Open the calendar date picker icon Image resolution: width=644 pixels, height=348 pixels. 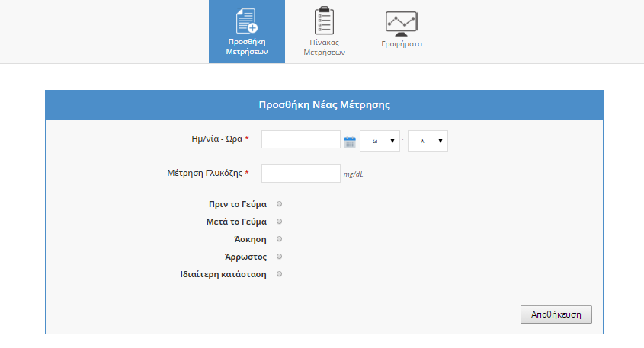click(x=350, y=142)
